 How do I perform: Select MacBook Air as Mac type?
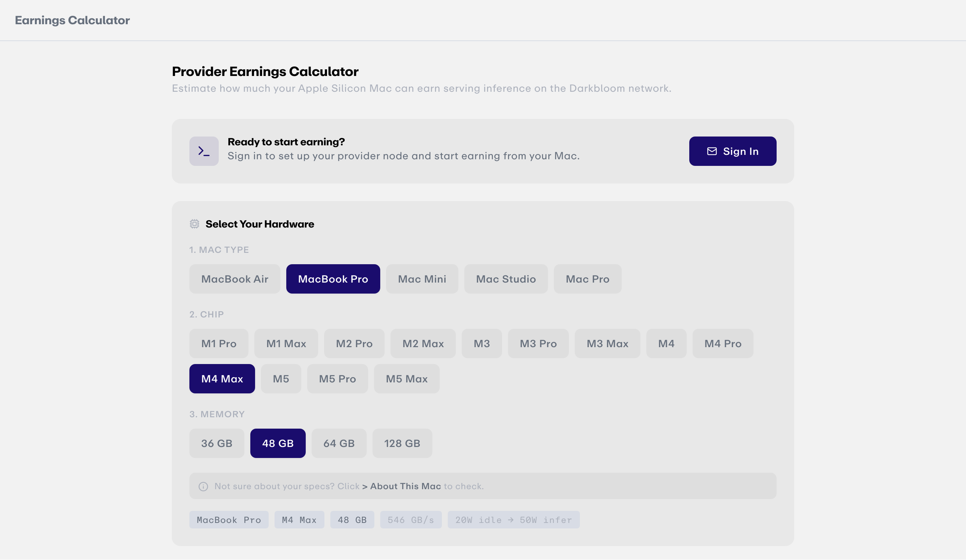[x=235, y=279]
